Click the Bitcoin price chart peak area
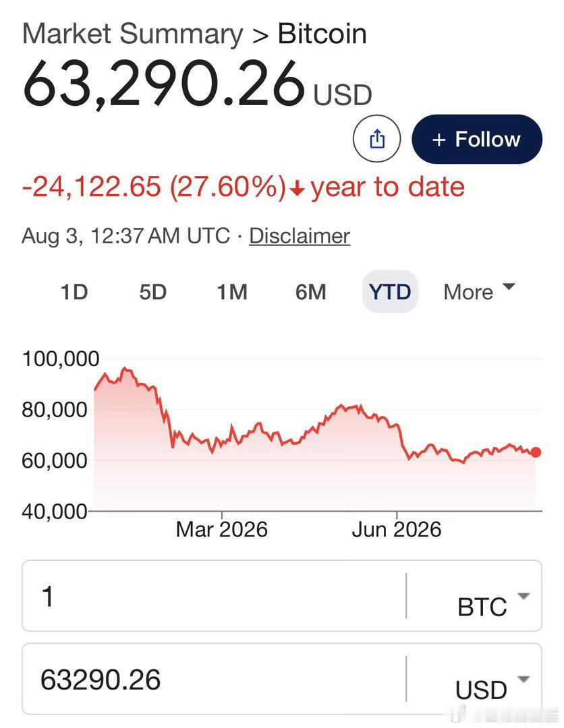564x728 pixels. (x=125, y=371)
